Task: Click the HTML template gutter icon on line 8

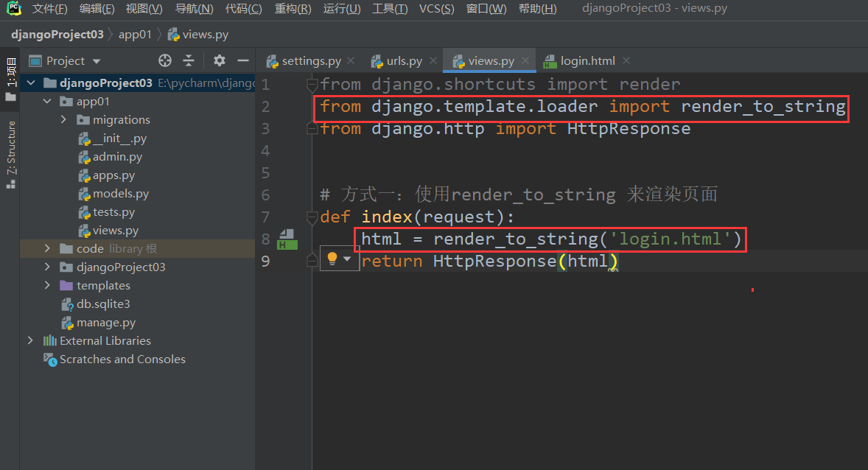Action: click(x=287, y=239)
